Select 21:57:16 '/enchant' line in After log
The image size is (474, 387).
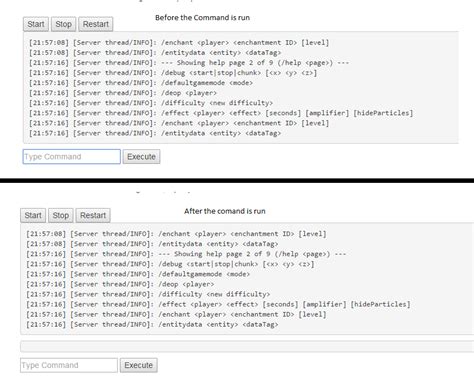(176, 314)
